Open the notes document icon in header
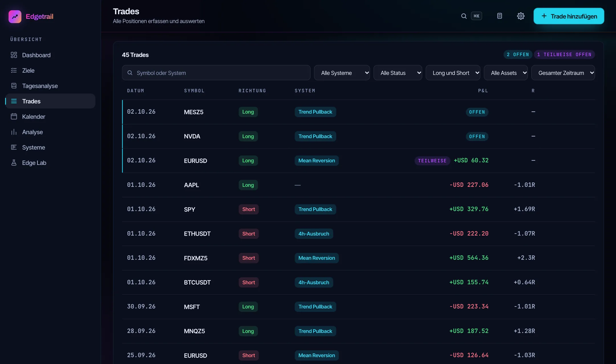This screenshot has height=364, width=616. (x=499, y=16)
